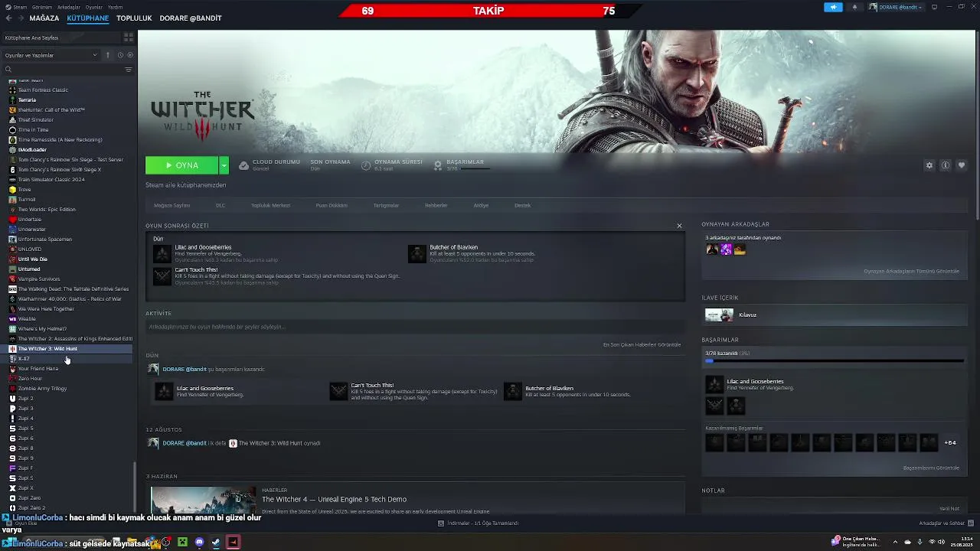Open the DORARE @bandit account dropdown
980x551 pixels.
click(895, 7)
